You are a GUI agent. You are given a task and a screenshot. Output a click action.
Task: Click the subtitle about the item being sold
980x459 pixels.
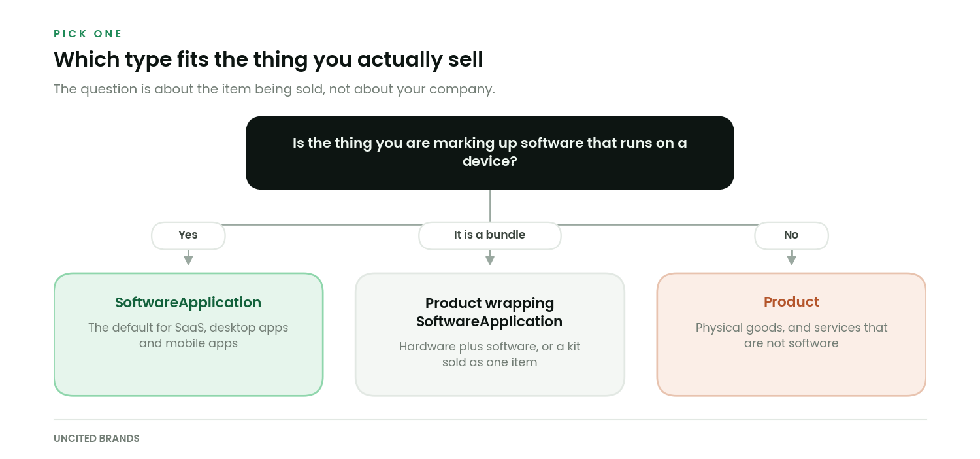point(274,89)
